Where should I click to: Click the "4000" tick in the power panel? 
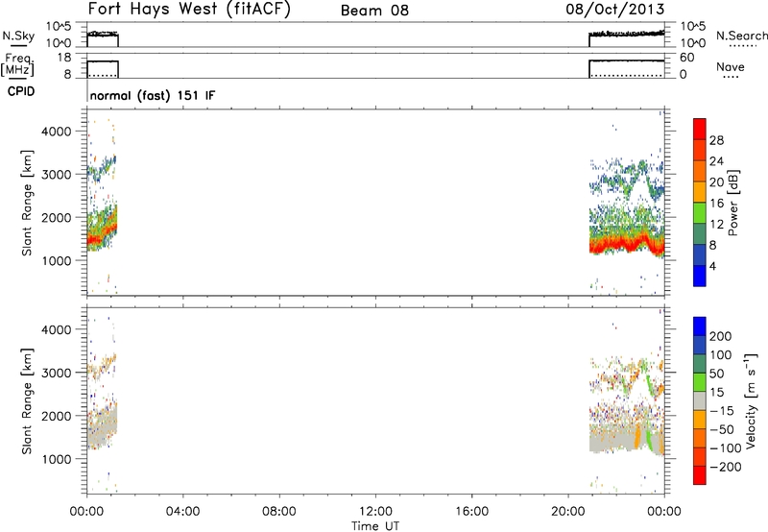57,132
